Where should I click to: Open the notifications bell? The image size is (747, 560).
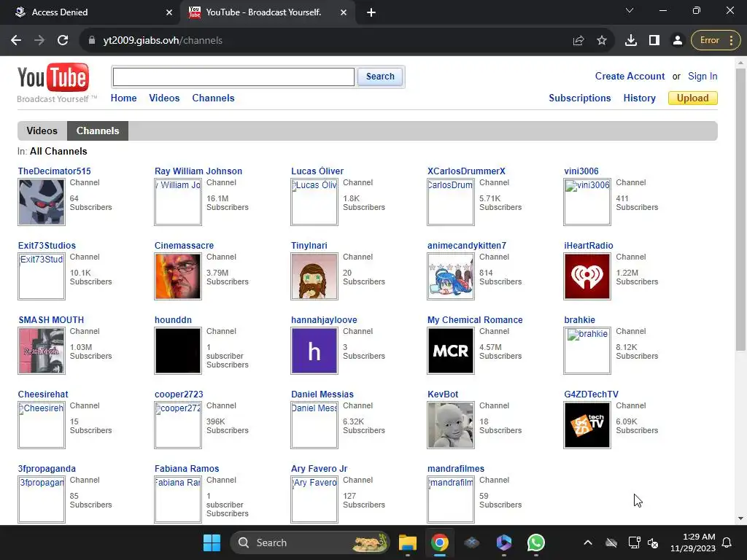click(727, 542)
